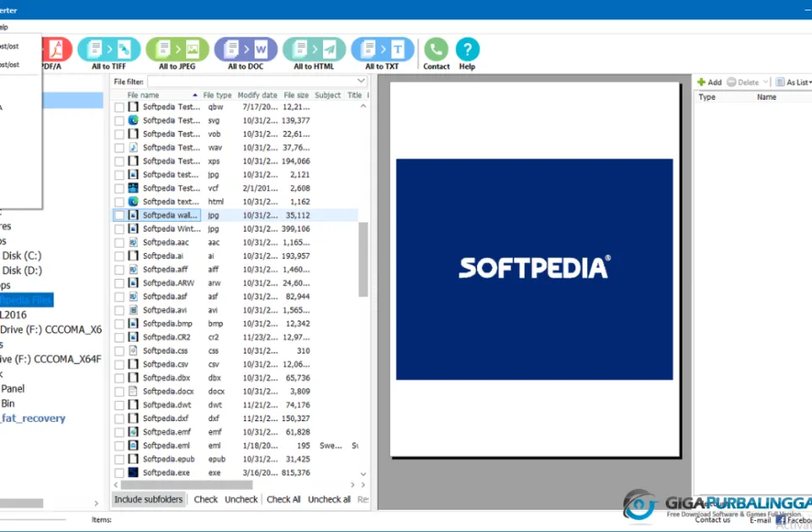The width and height of the screenshot is (812, 532).
Task: Click the File name sort arrow
Action: click(195, 96)
